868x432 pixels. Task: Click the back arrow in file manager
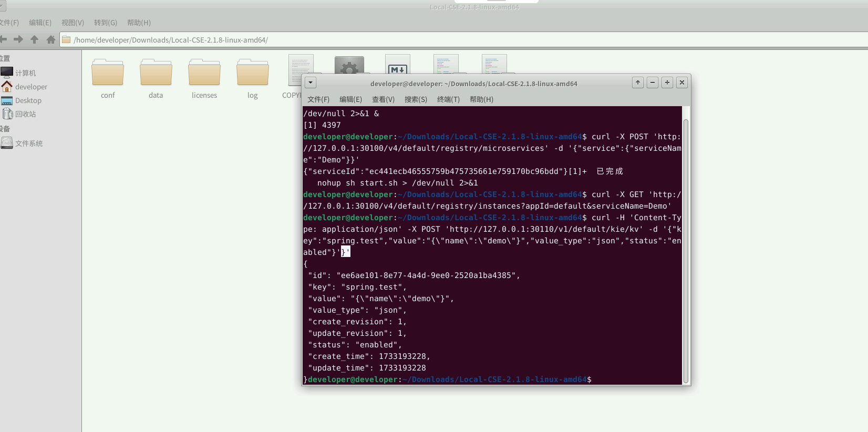point(4,39)
